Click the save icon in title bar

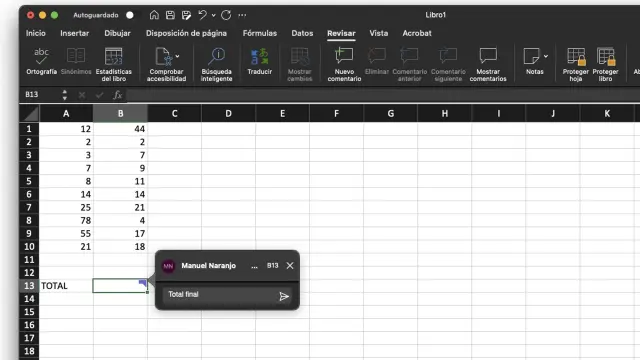click(170, 15)
